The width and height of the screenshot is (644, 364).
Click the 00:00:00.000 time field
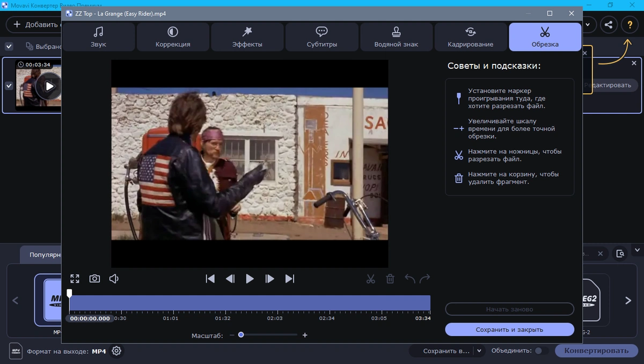pos(90,318)
